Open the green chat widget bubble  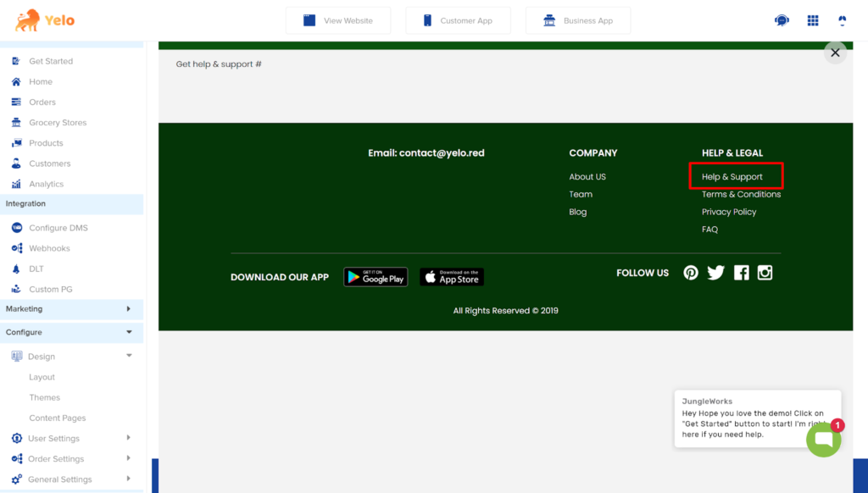[x=823, y=440]
